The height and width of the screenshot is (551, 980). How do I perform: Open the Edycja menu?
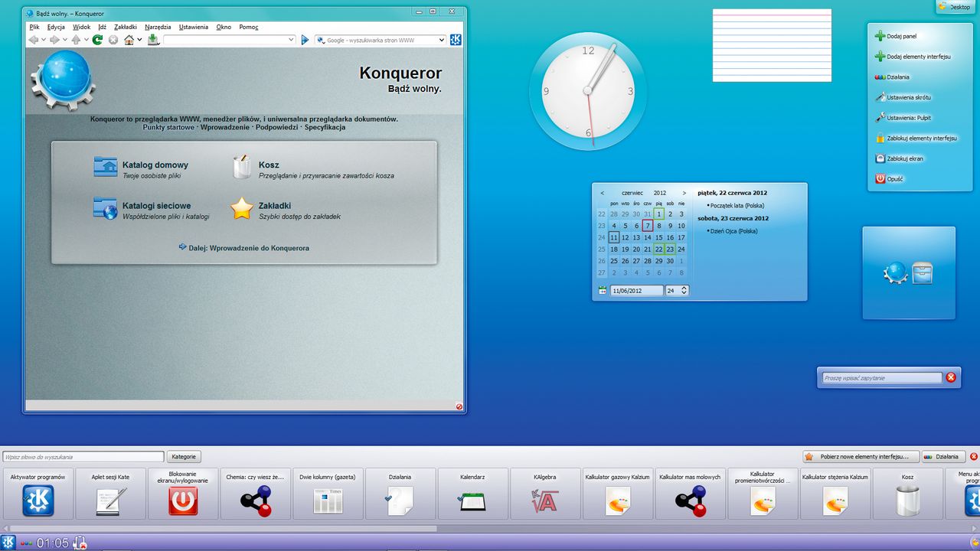(x=56, y=27)
